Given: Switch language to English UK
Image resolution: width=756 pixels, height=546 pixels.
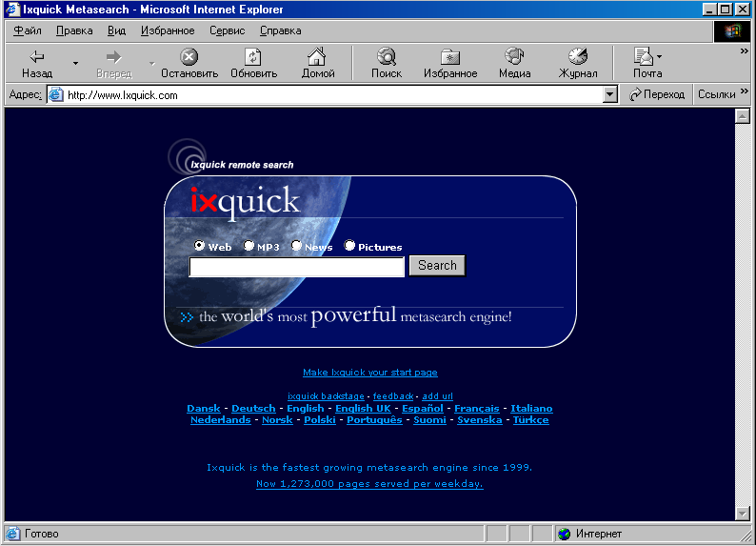Looking at the screenshot, I should 363,409.
